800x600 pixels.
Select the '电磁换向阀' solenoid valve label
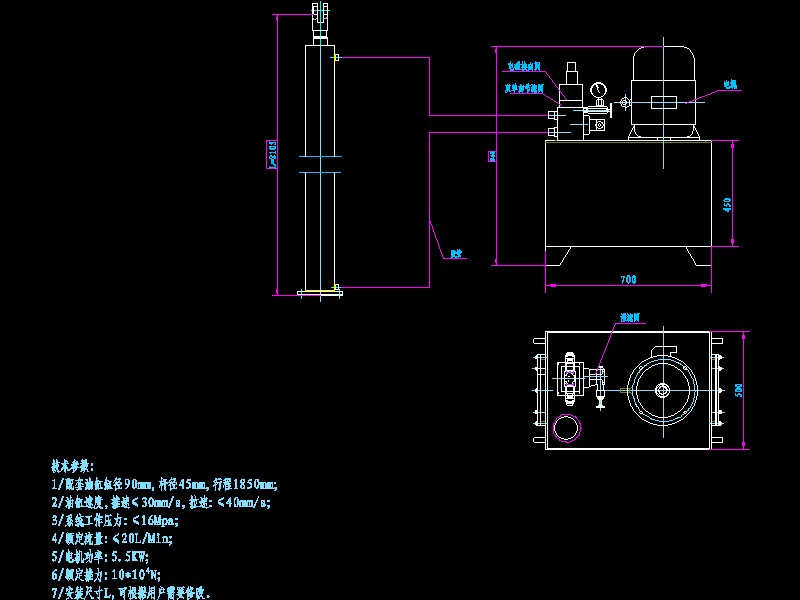(523, 66)
